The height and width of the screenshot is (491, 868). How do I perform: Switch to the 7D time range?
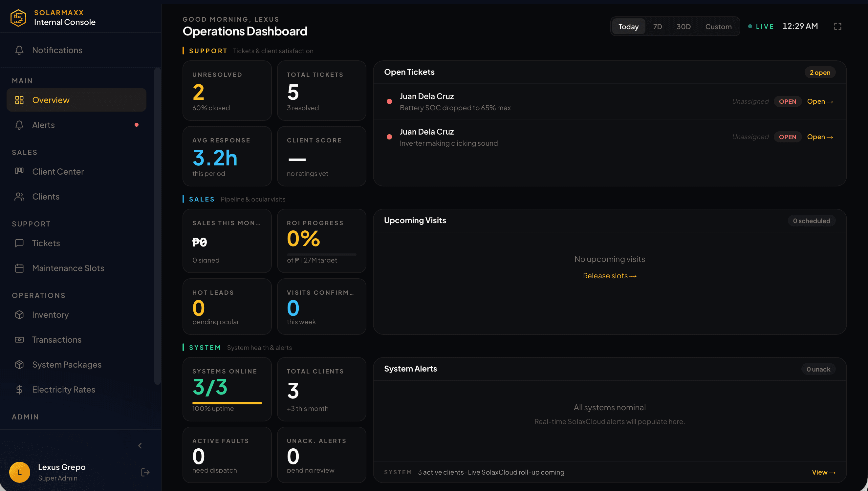click(657, 26)
